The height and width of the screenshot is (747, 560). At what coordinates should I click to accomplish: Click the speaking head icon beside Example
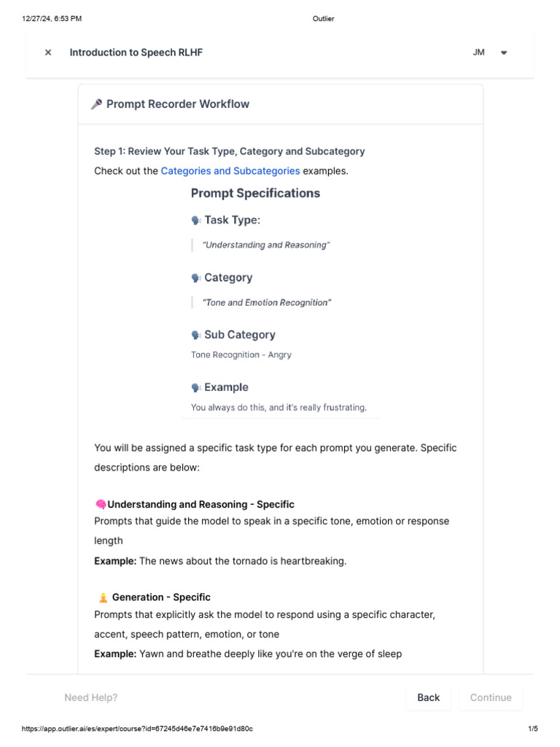point(196,387)
